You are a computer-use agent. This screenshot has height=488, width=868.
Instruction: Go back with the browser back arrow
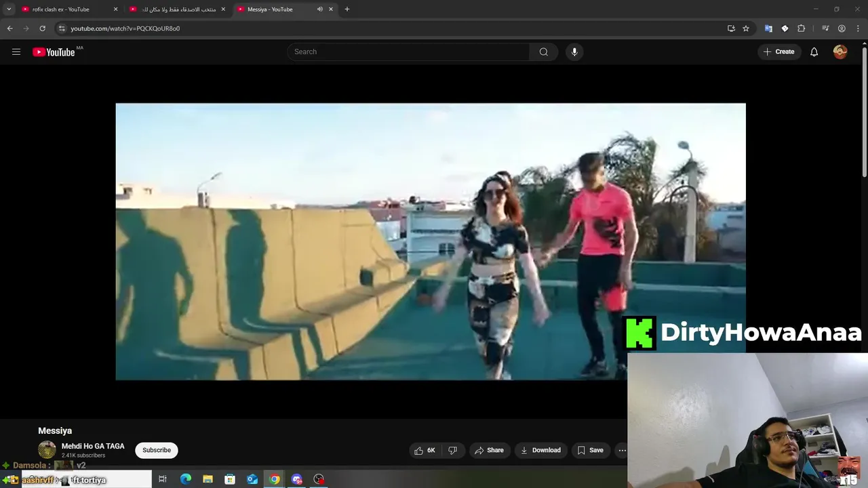click(x=9, y=28)
